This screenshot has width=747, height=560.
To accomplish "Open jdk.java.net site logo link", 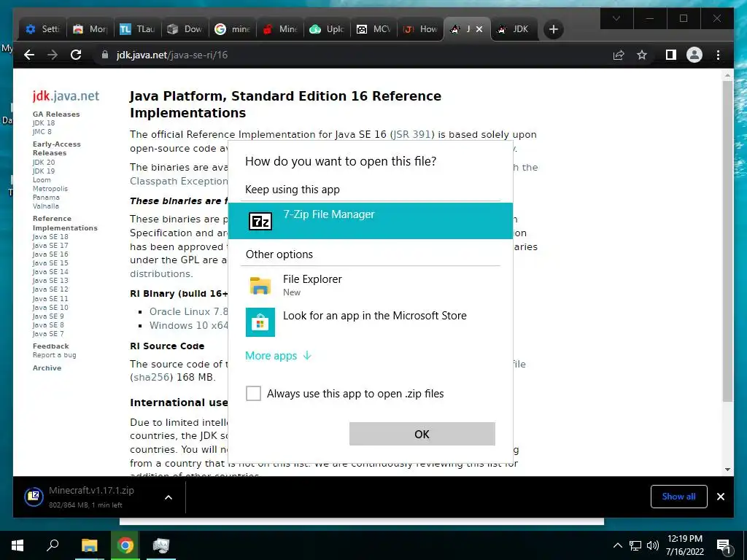I will click(66, 96).
